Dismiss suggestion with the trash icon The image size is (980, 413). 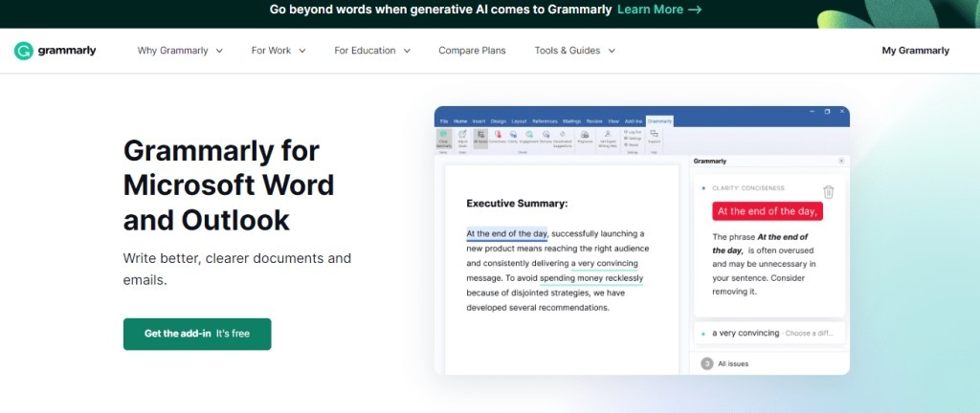(x=828, y=192)
